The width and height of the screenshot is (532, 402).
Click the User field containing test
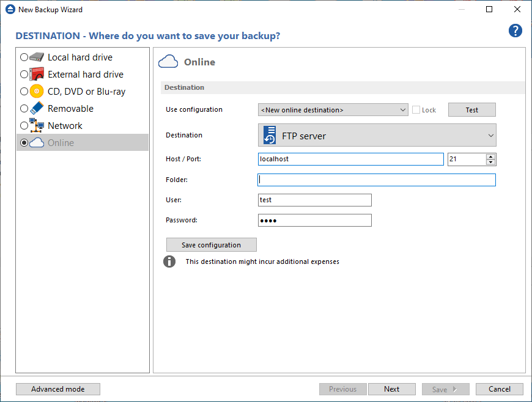coord(315,200)
